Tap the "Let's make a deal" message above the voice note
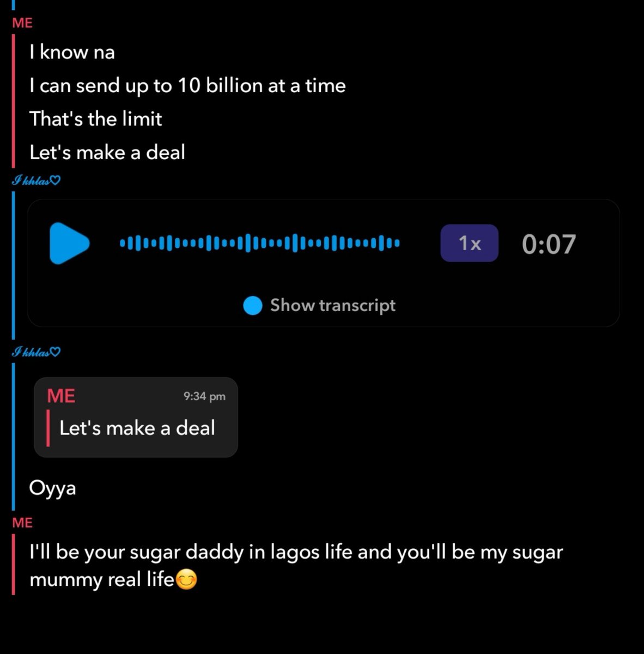This screenshot has height=654, width=644. [x=107, y=152]
